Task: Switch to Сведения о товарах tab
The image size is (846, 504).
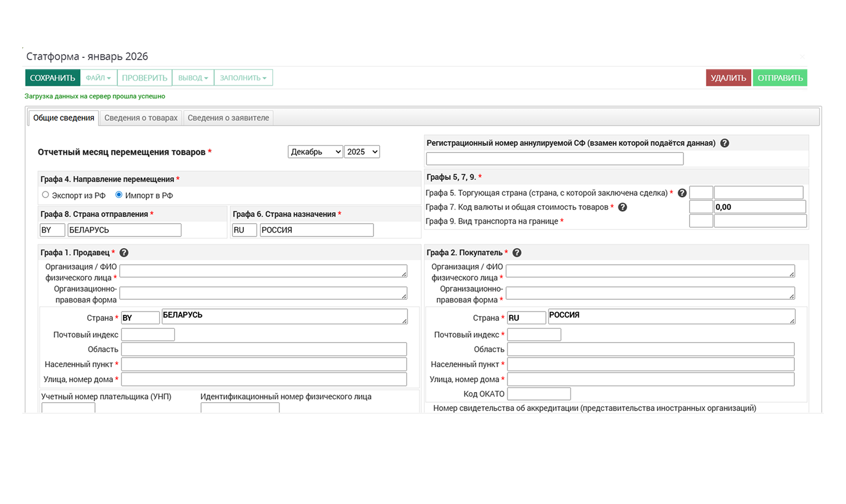Action: point(141,118)
